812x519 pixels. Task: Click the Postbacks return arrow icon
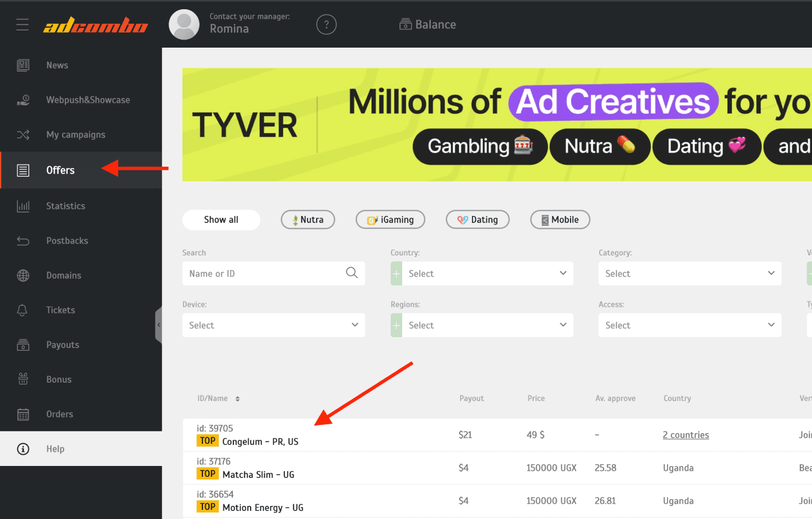23,241
